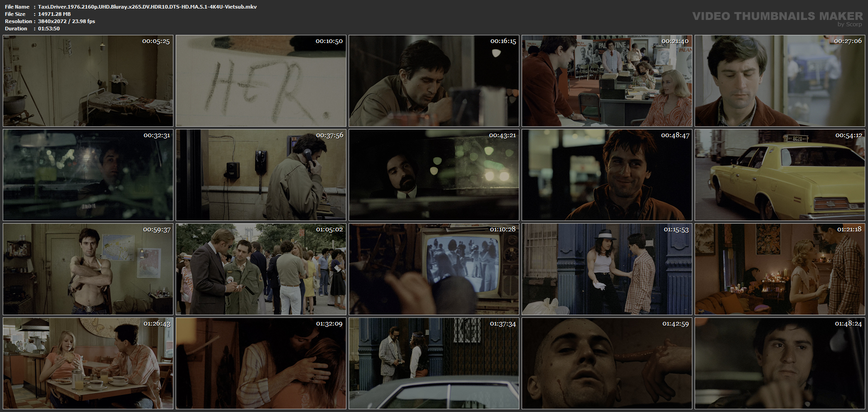Click the campaign office thumbnail at 00:21:40
The image size is (868, 412).
click(607, 81)
